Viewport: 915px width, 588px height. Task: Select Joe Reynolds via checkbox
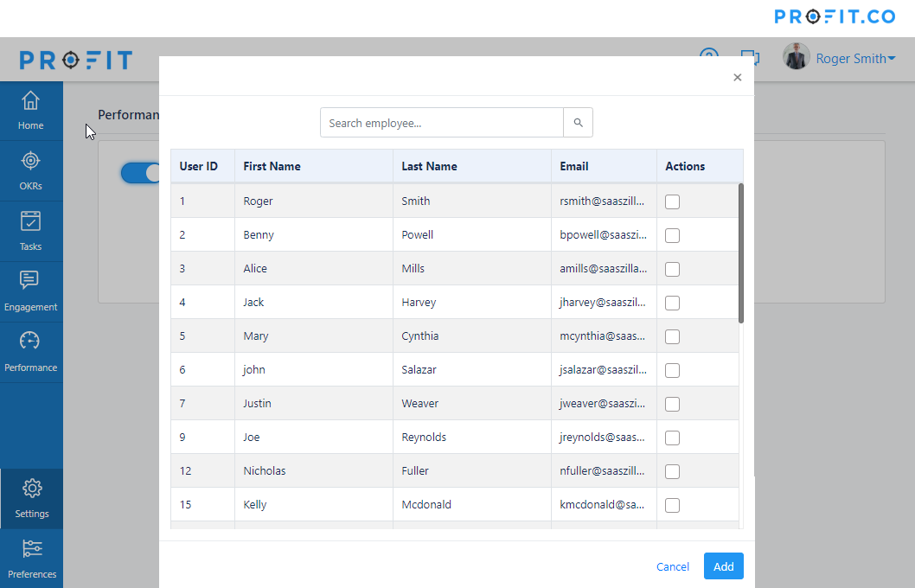672,438
